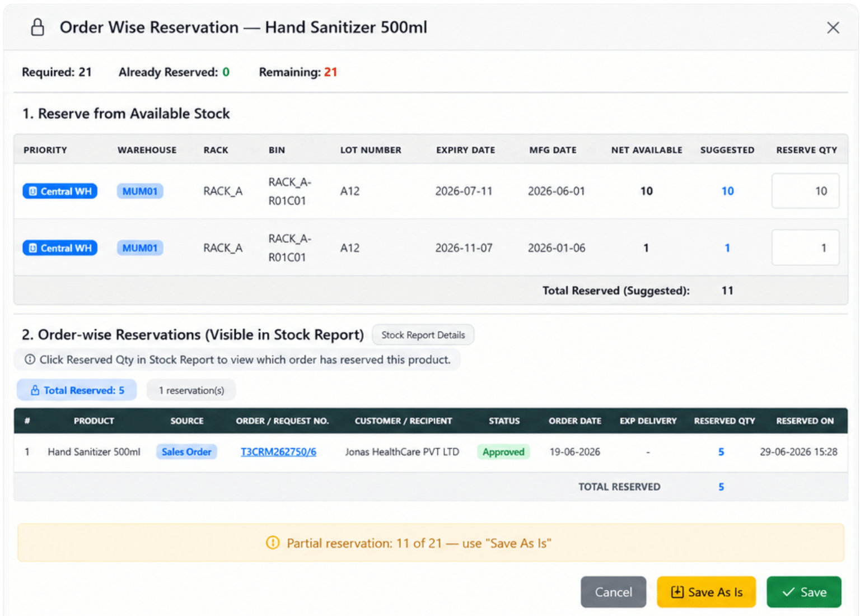The width and height of the screenshot is (860, 616).
Task: Click Partial reservation: 11 of 21 message
Action: (419, 543)
